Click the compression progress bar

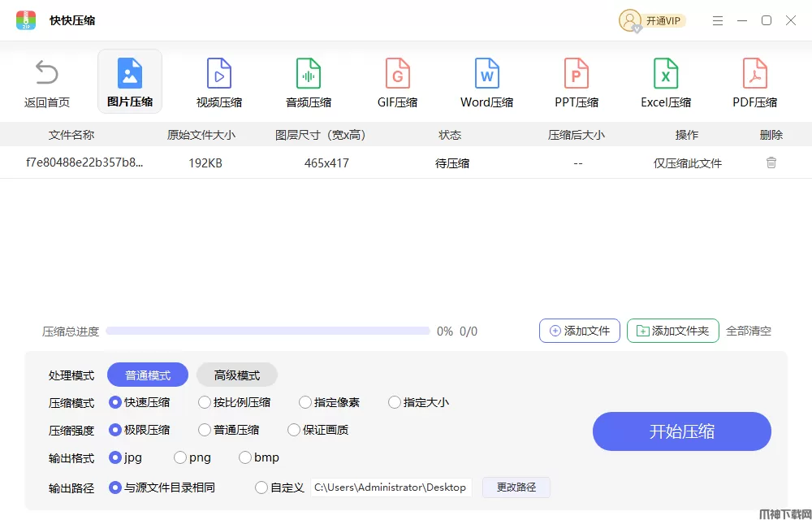[x=267, y=331]
